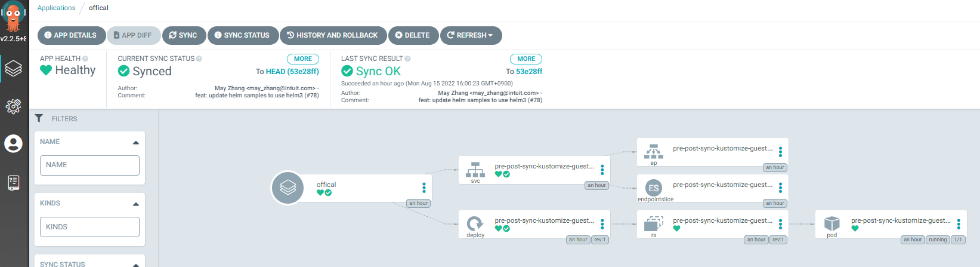Open the offical node three-dot menu
The image size is (980, 267).
tap(424, 188)
